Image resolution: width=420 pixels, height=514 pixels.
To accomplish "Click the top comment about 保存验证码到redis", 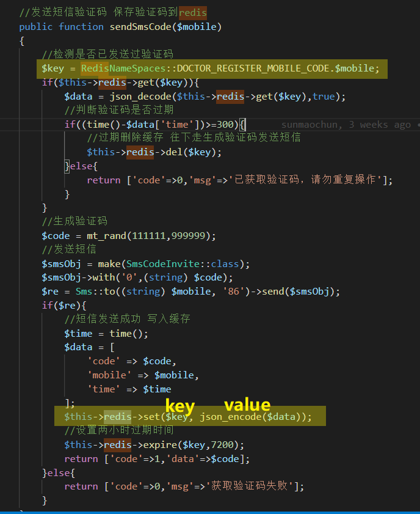I will click(x=113, y=12).
